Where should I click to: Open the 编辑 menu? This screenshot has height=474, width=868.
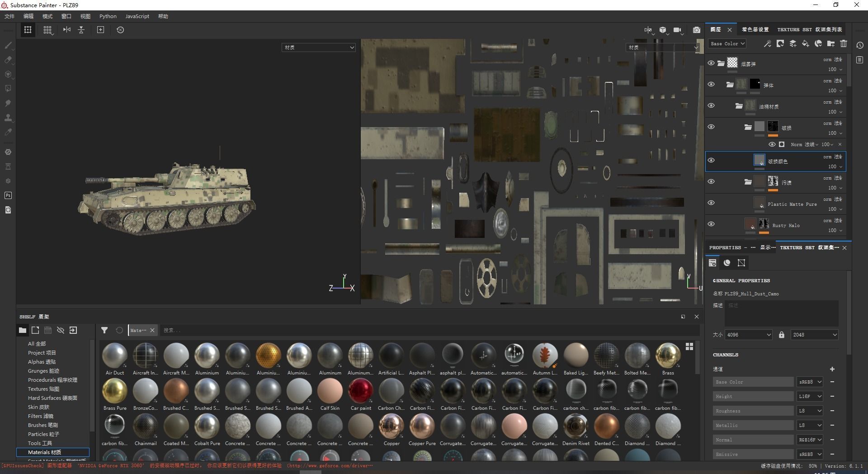(x=28, y=16)
